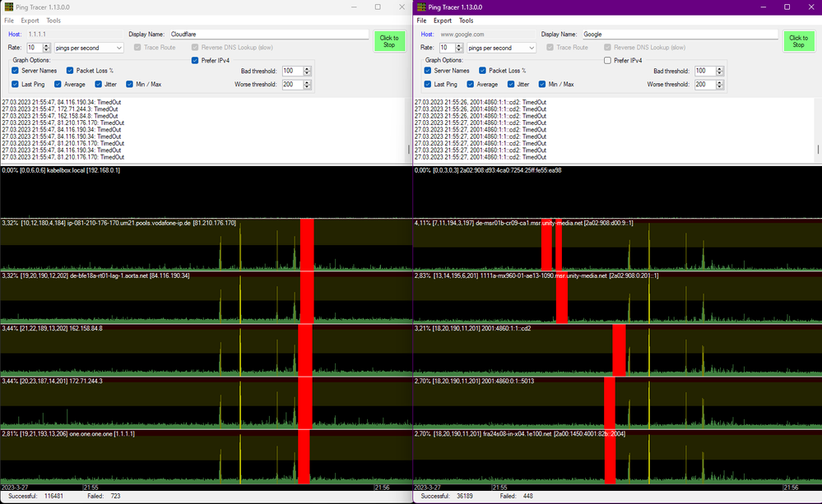Uncheck Packet Loss % in the Google window

(483, 71)
